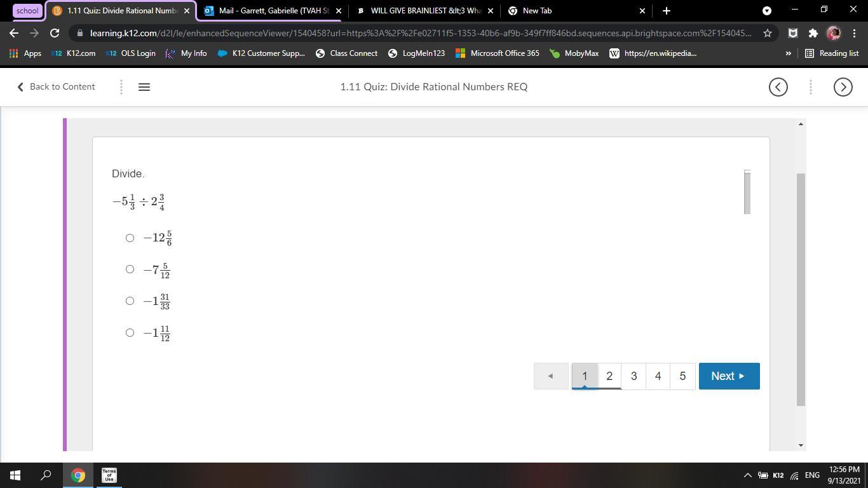Image resolution: width=868 pixels, height=488 pixels.
Task: Close the New Tab tab
Action: [x=642, y=11]
